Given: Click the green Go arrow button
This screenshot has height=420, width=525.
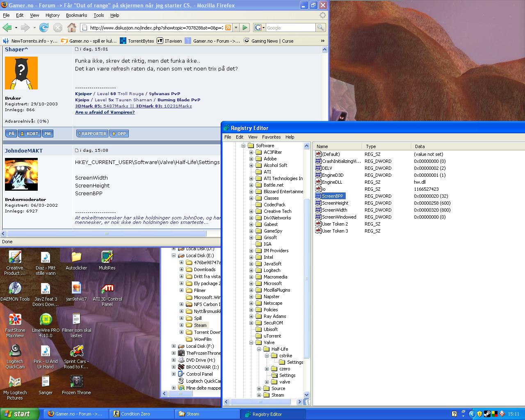Looking at the screenshot, I should [x=245, y=27].
